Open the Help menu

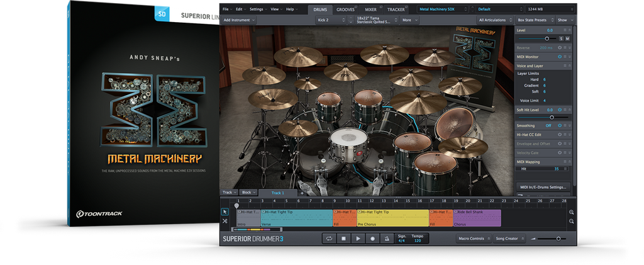[291, 9]
